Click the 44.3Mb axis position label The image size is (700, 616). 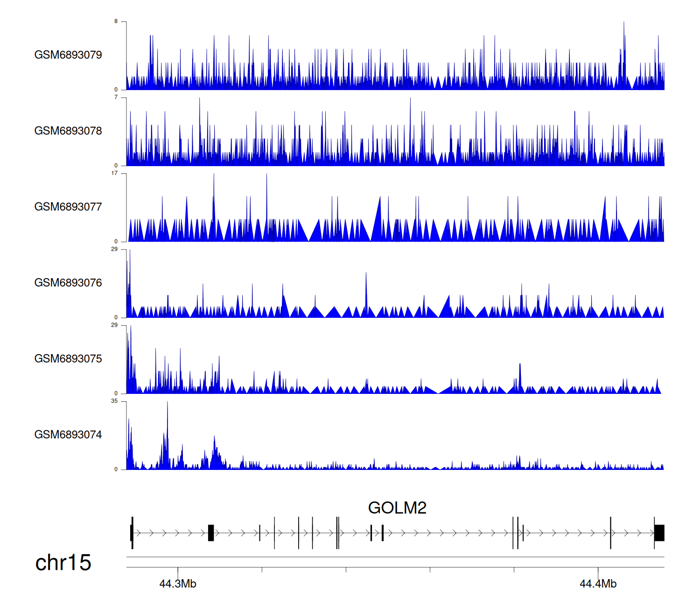178,584
